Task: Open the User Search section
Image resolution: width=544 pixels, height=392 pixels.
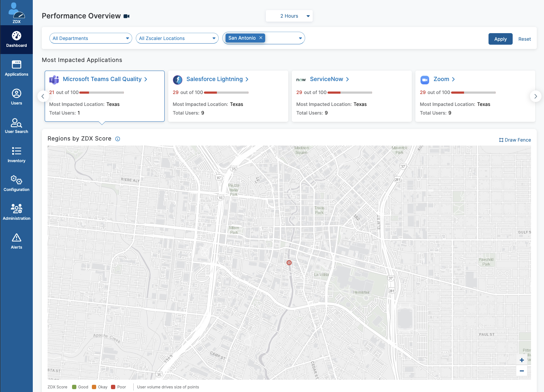Action: coord(17,126)
